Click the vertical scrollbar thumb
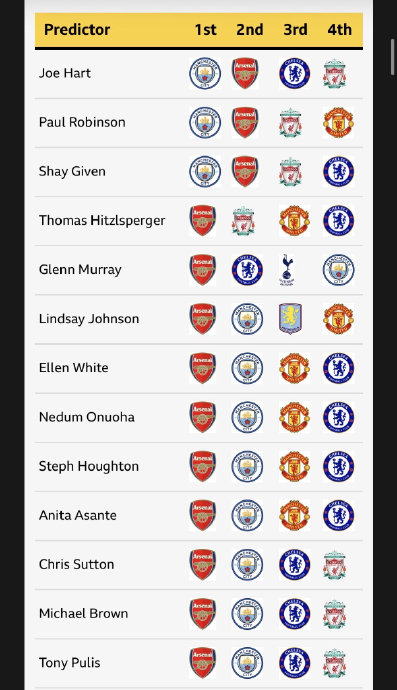Image resolution: width=397 pixels, height=690 pixels. (393, 57)
